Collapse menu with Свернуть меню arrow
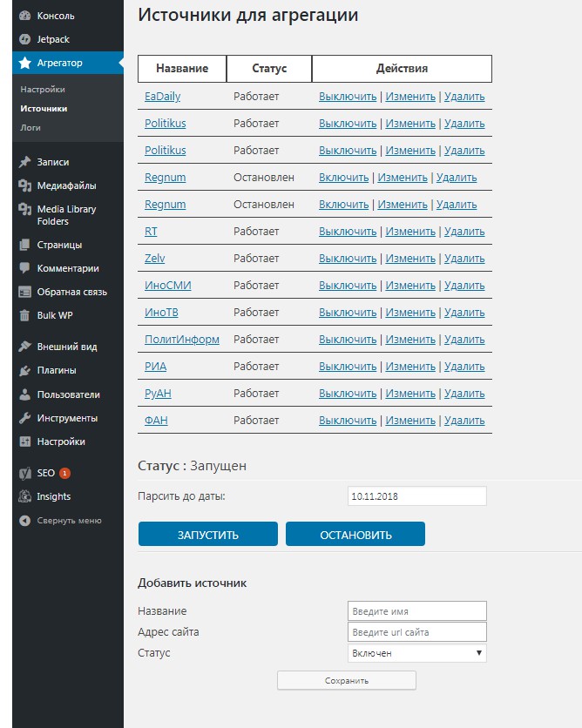This screenshot has width=582, height=728. tap(24, 521)
